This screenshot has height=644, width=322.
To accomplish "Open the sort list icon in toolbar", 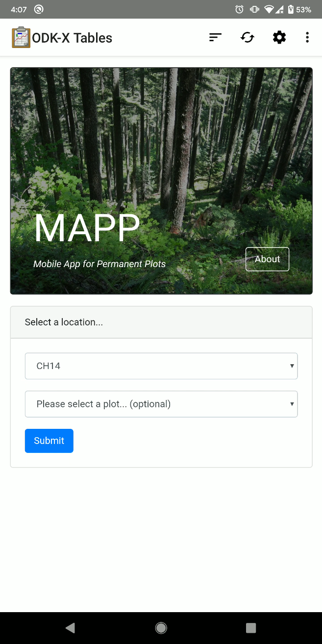I will point(215,37).
